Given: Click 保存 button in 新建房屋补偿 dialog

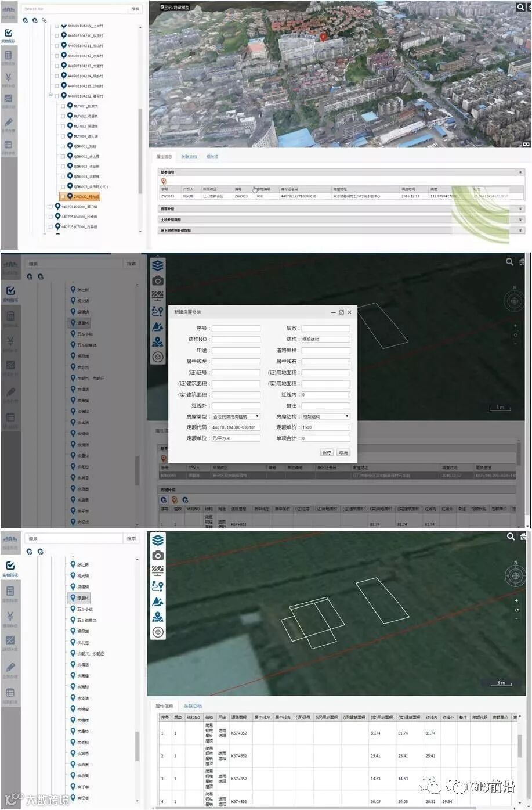Looking at the screenshot, I should [327, 452].
